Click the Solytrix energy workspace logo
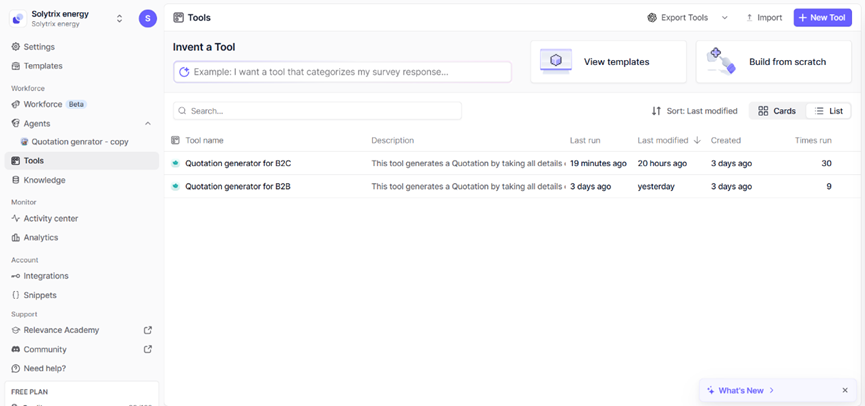Image resolution: width=865 pixels, height=406 pixels. [x=18, y=18]
